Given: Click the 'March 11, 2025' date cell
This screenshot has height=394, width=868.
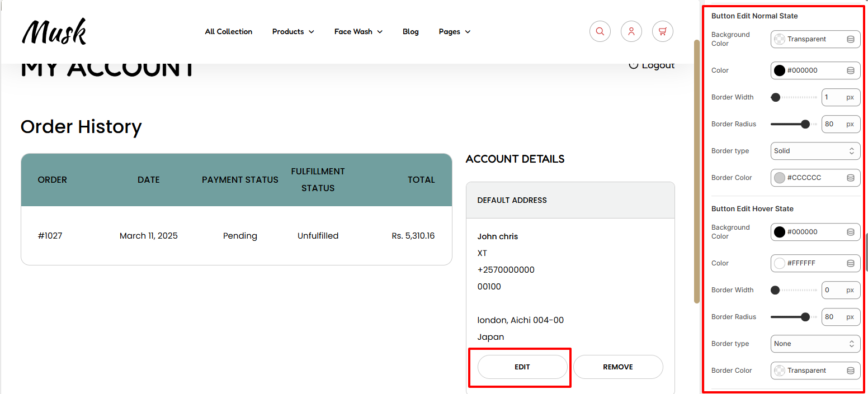Looking at the screenshot, I should click(x=149, y=236).
